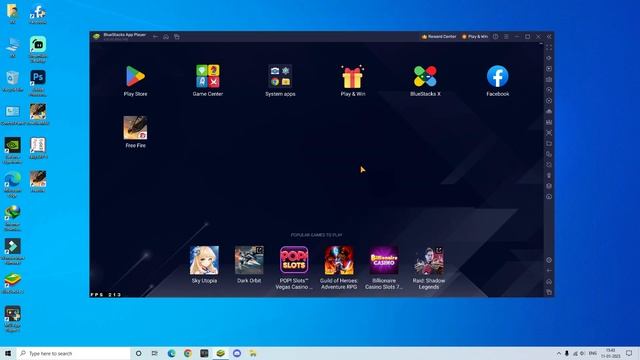Open This PC desktop icon
The width and height of the screenshot is (640, 360).
(12, 47)
